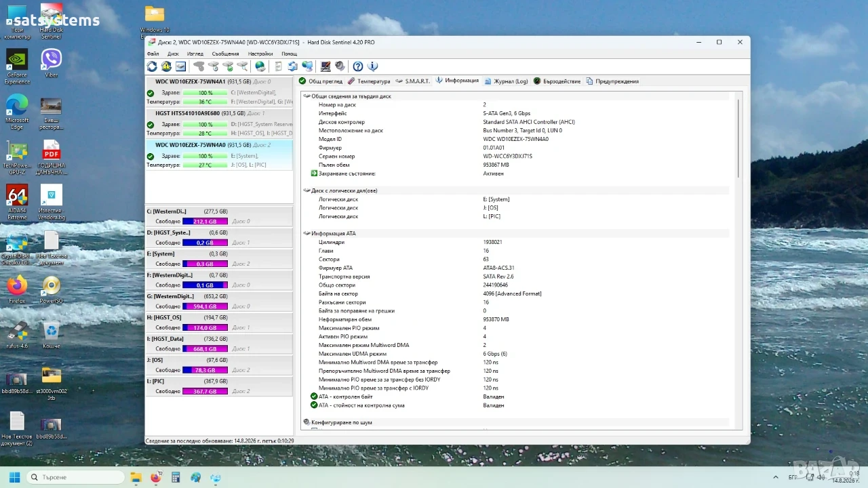Image resolution: width=868 pixels, height=488 pixels.
Task: Select the I: [HGST_Data] partition entry
Action: pyautogui.click(x=219, y=343)
